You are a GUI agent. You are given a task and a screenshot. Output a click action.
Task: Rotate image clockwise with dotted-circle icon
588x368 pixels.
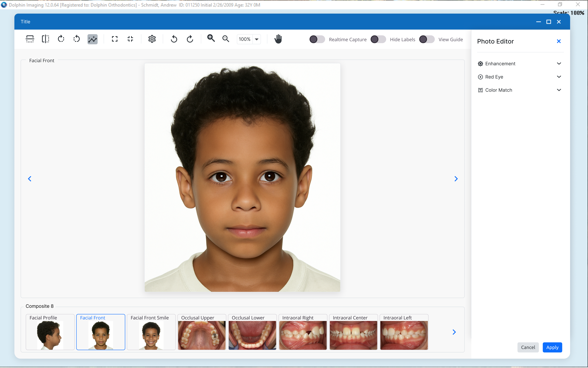(61, 39)
